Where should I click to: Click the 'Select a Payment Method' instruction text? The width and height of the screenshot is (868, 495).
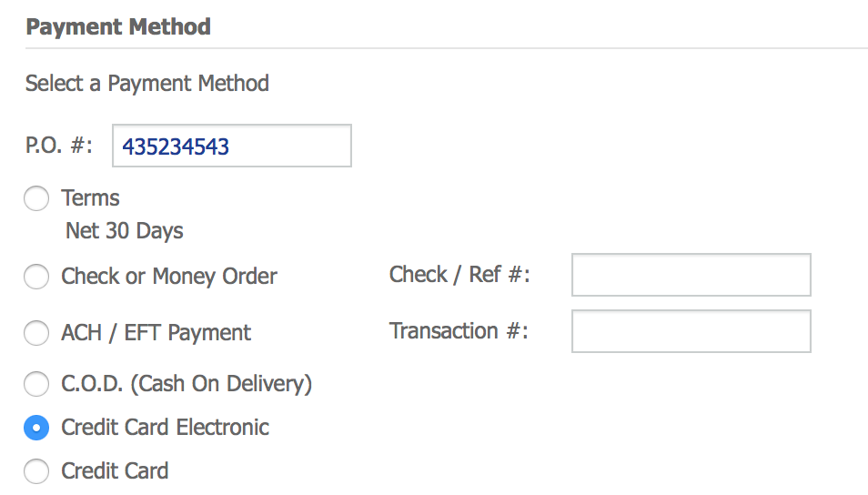[x=147, y=84]
